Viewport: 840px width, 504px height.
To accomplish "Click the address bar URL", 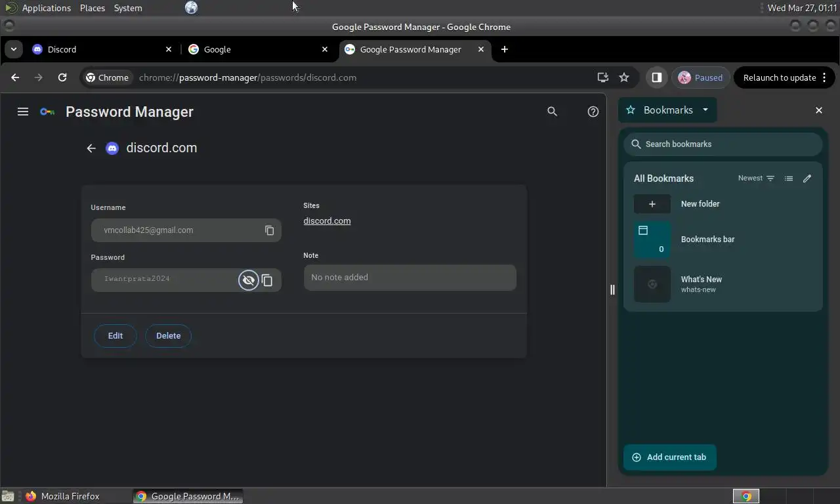I will pyautogui.click(x=247, y=77).
